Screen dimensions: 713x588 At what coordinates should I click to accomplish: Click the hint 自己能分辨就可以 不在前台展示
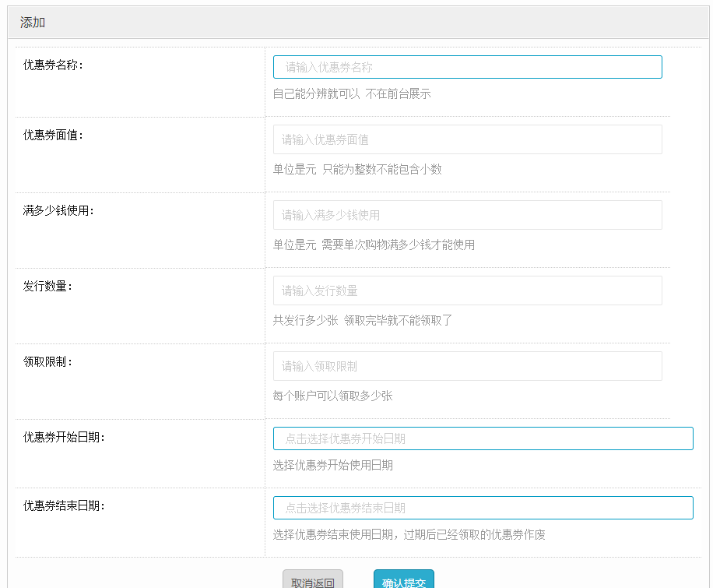pos(351,94)
